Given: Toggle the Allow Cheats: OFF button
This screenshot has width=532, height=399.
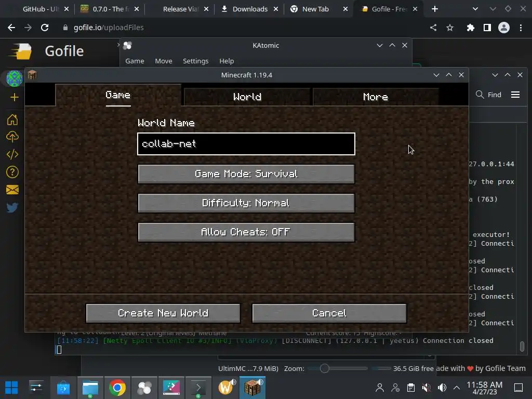Looking at the screenshot, I should 246,232.
